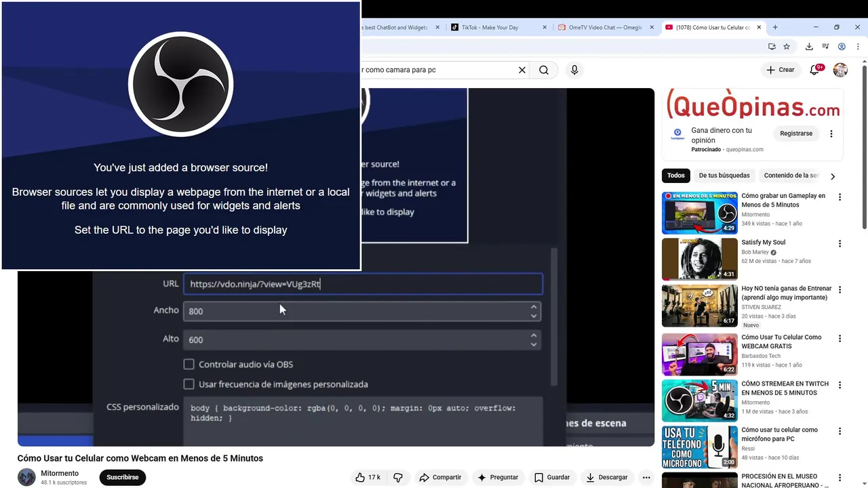Close the OmeTV Video Chat tab

(652, 28)
